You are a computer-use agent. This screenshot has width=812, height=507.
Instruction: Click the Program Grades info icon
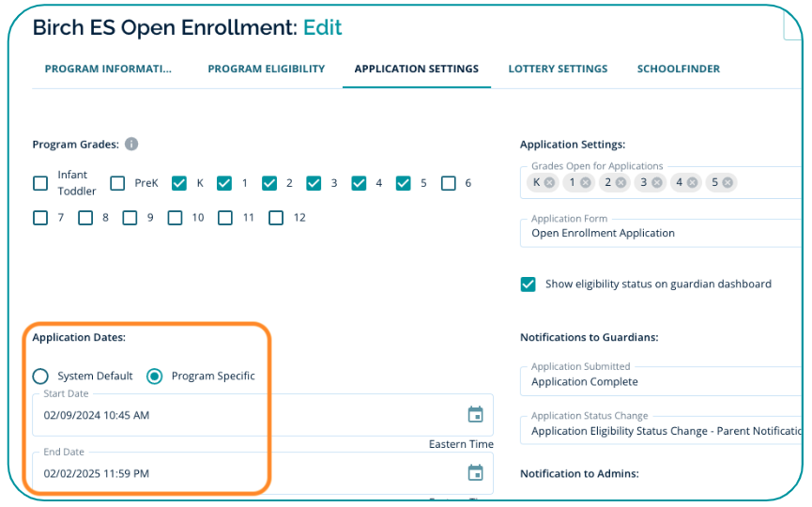(x=131, y=145)
